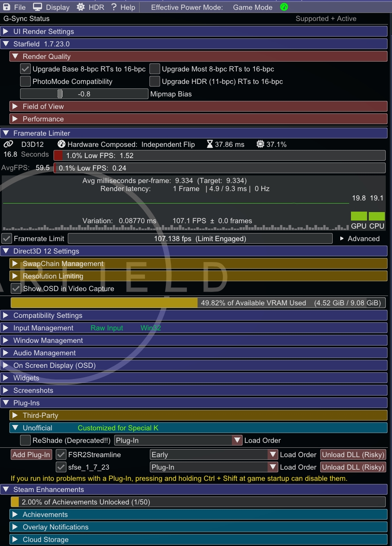Click Unload DLL (Risky) for sfse_1_7_23
This screenshot has width=392, height=546.
(353, 467)
